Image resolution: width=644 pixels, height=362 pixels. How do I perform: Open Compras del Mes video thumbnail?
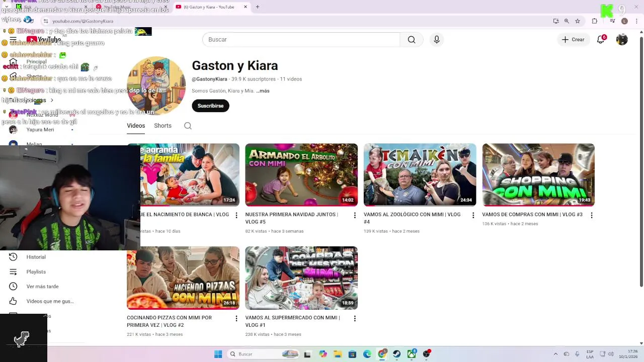tap(301, 278)
